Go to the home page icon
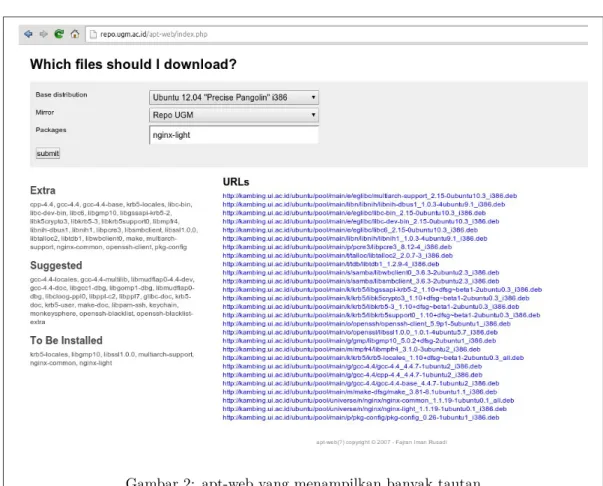The image size is (603, 486). [x=75, y=34]
